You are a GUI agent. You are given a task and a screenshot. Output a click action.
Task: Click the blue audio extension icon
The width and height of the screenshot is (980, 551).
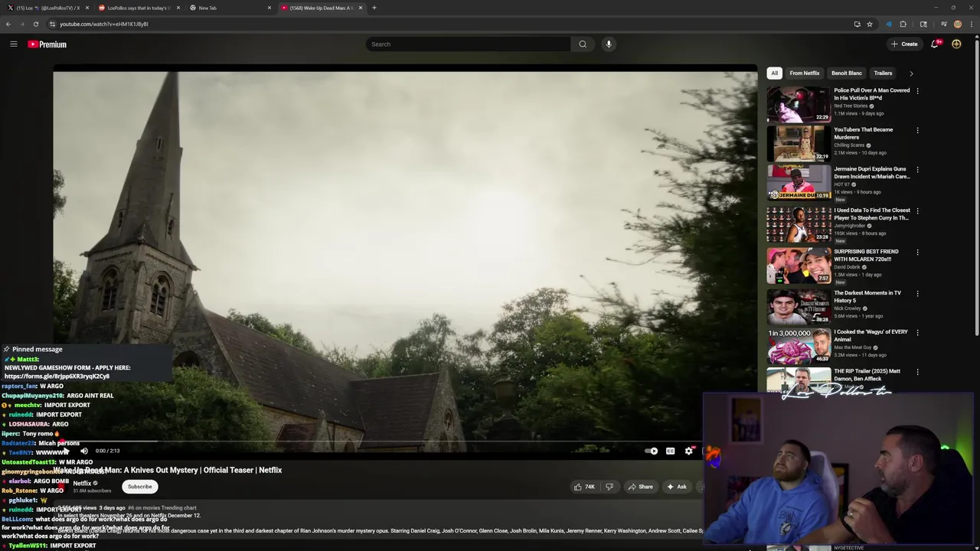(888, 24)
